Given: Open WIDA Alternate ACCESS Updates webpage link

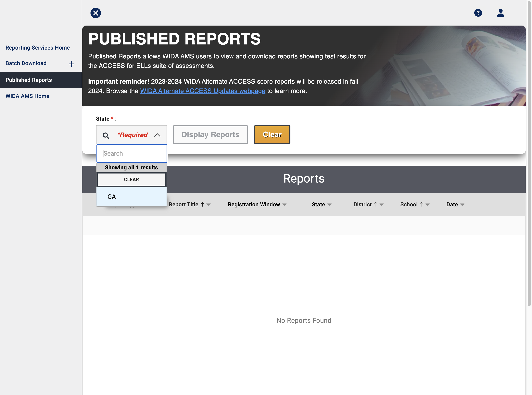Looking at the screenshot, I should click(203, 91).
